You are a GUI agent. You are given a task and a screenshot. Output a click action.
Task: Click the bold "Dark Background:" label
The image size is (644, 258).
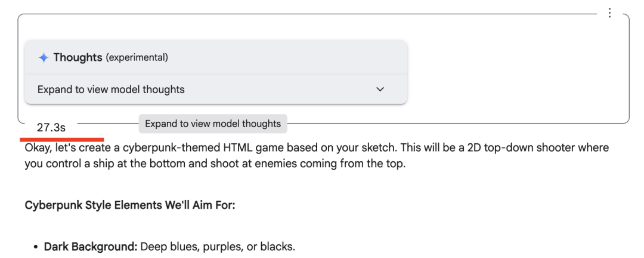pyautogui.click(x=91, y=247)
